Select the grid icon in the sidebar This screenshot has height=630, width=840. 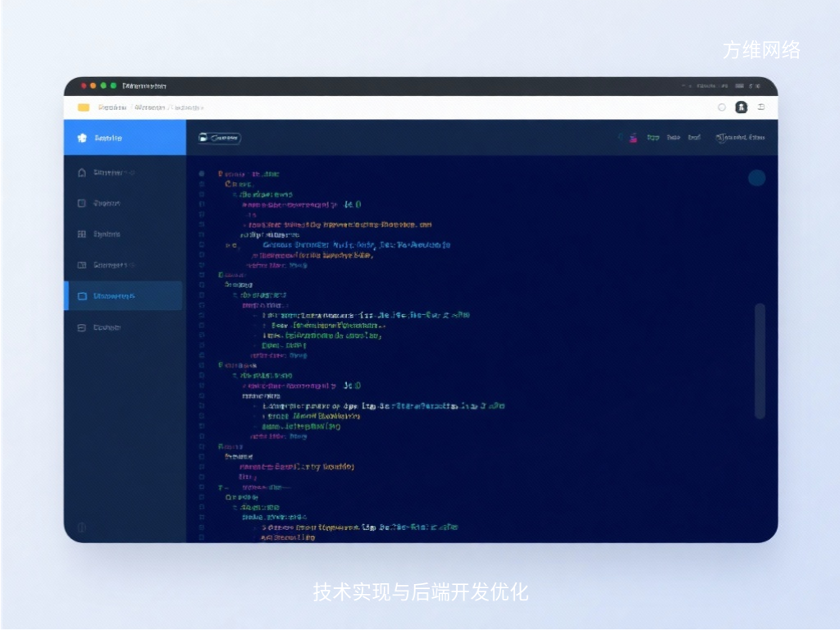coord(81,235)
